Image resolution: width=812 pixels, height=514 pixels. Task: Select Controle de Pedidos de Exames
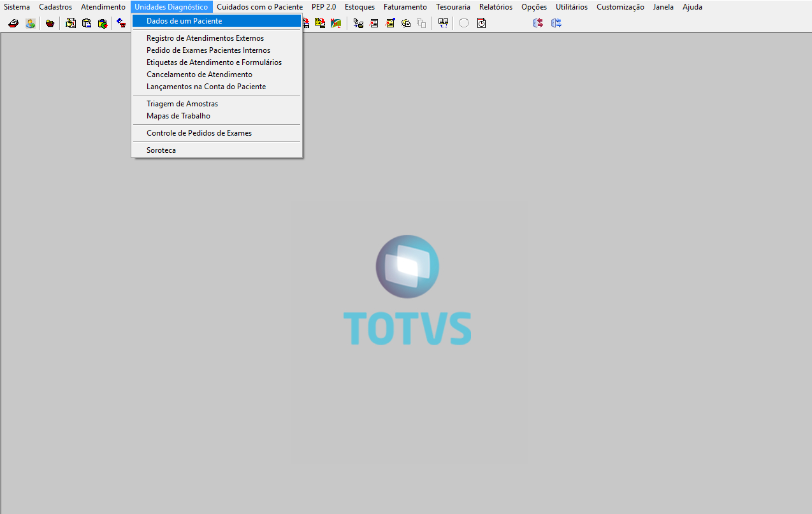tap(216, 133)
